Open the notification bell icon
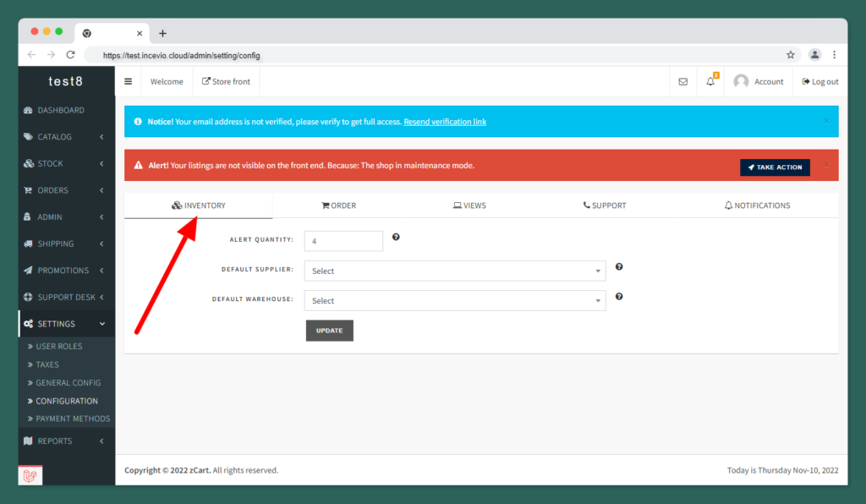866x504 pixels. click(x=710, y=82)
